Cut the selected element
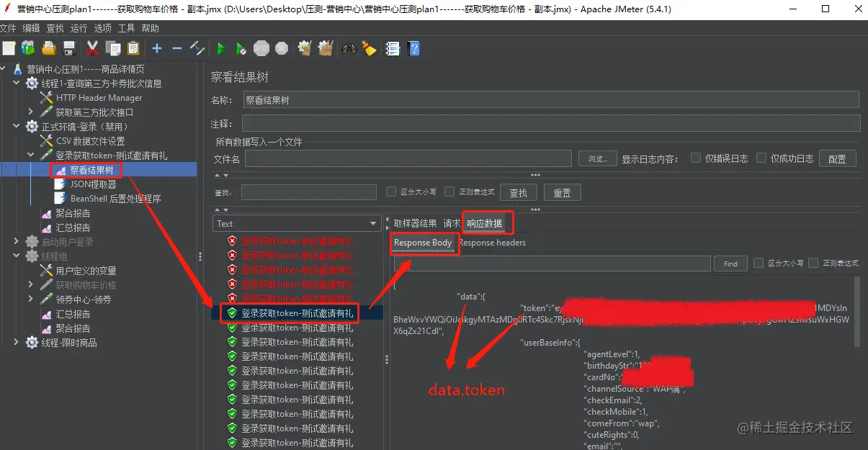Viewport: 868px width, 450px height. click(92, 48)
